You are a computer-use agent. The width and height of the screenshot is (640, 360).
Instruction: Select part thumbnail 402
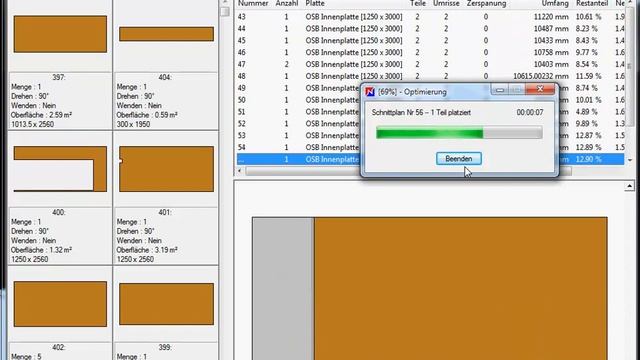60,304
